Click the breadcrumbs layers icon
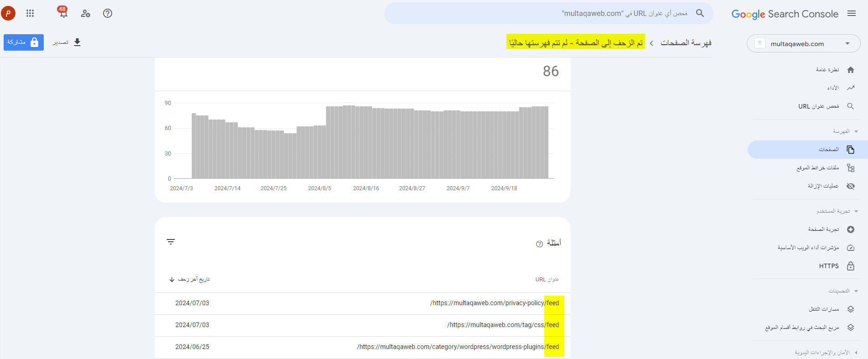The image size is (868, 359). pos(851,309)
